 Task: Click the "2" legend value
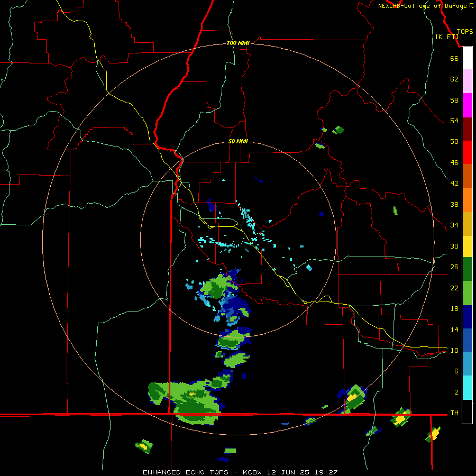pos(456,392)
